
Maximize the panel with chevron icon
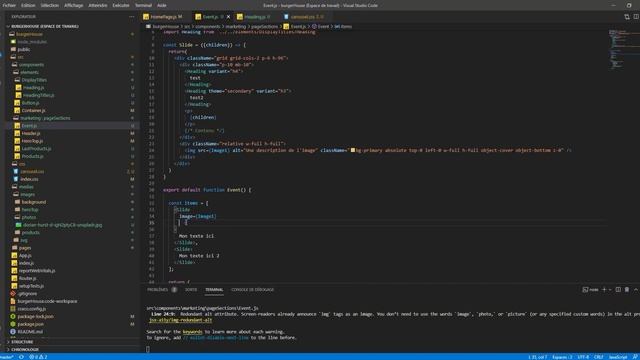click(636, 290)
